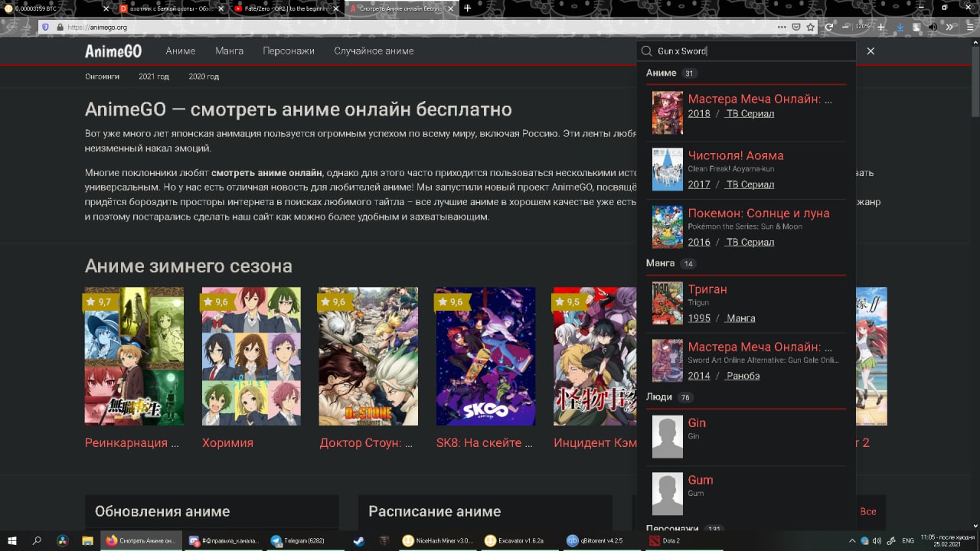Open the Gin person result

coord(697,422)
